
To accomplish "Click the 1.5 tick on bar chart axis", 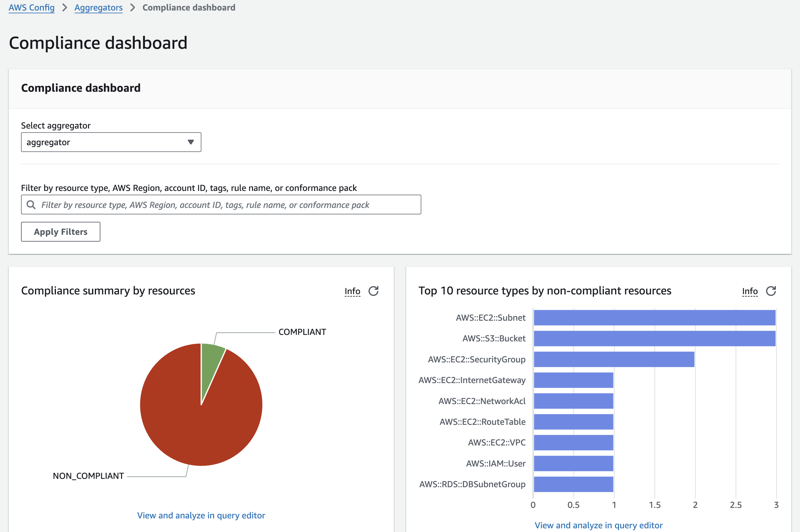I will [x=655, y=505].
